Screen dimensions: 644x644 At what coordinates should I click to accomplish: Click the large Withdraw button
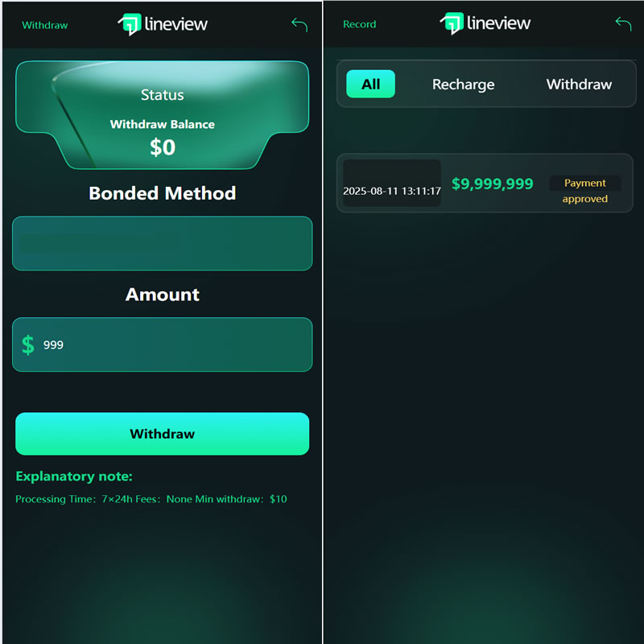(x=163, y=434)
